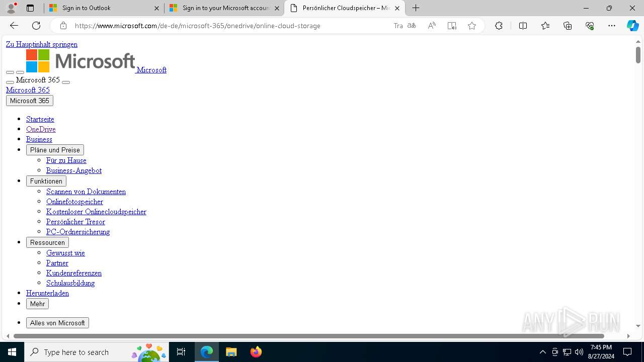Viewport: 644px width, 362px height.
Task: Open the Business-Angebot link
Action: 74,170
